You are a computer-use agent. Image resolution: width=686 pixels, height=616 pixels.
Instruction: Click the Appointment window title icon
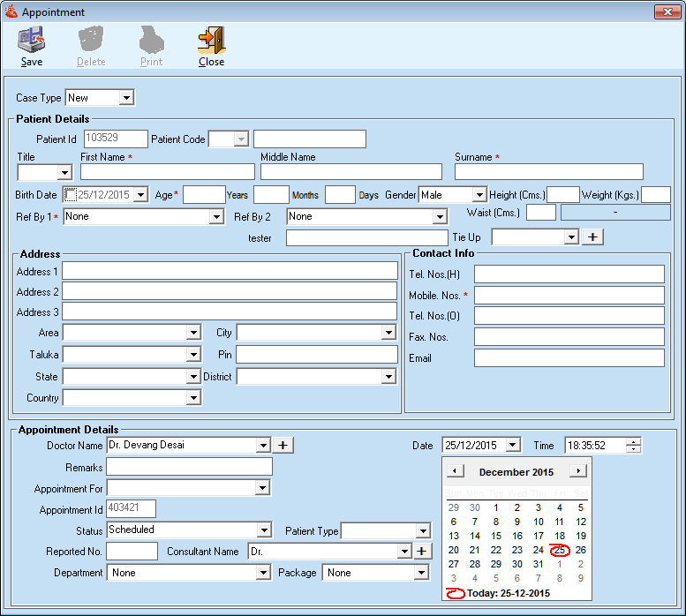11,11
